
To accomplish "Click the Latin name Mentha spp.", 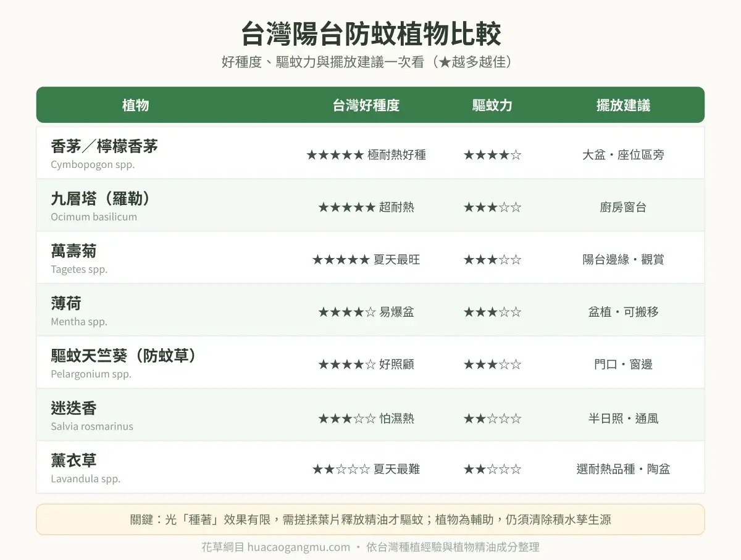I will point(79,322).
